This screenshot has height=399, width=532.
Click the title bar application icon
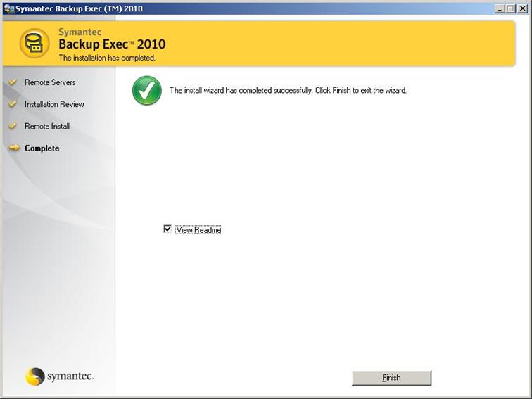[x=8, y=8]
